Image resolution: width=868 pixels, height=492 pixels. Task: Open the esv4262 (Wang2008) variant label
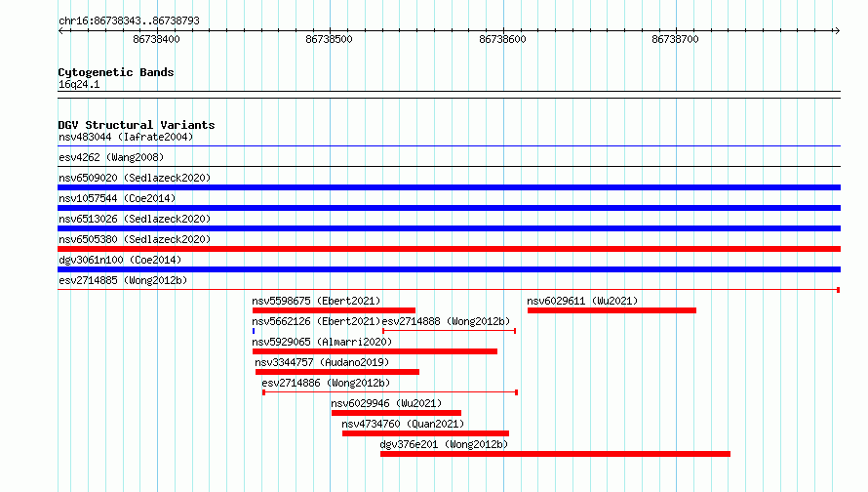[x=111, y=157]
